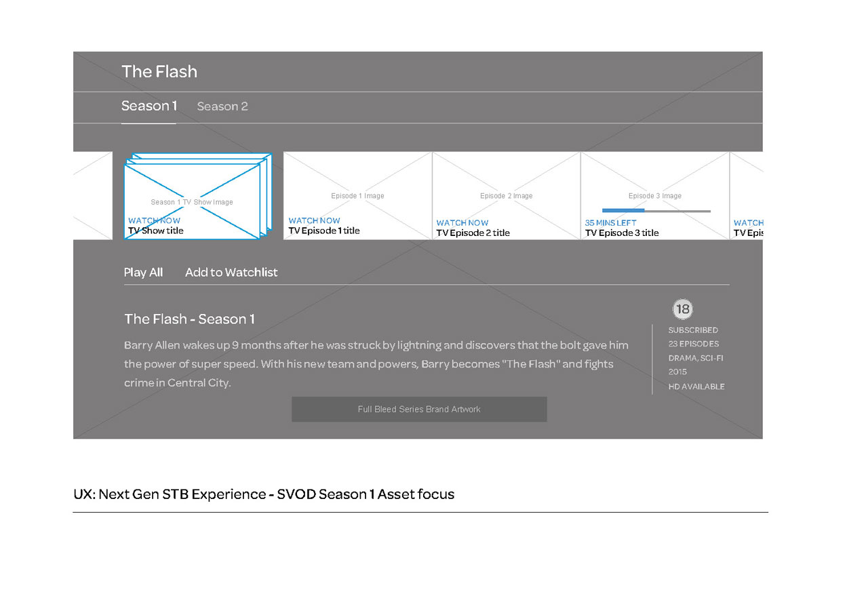Viewport: 868px width, 615px height.
Task: Click the DRAMA, SCI-FI genre text
Action: [x=696, y=358]
